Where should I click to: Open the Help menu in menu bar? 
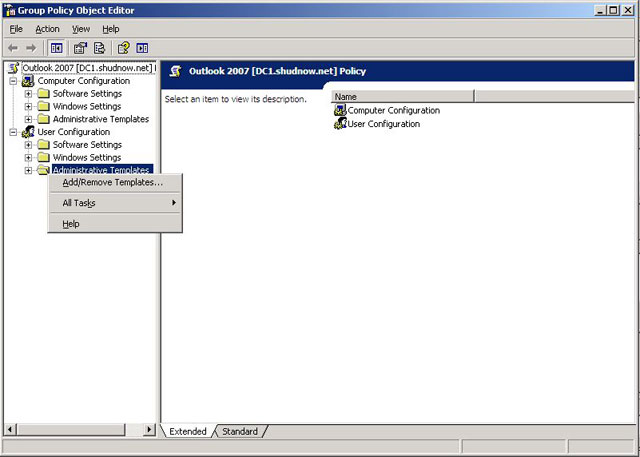[x=111, y=29]
